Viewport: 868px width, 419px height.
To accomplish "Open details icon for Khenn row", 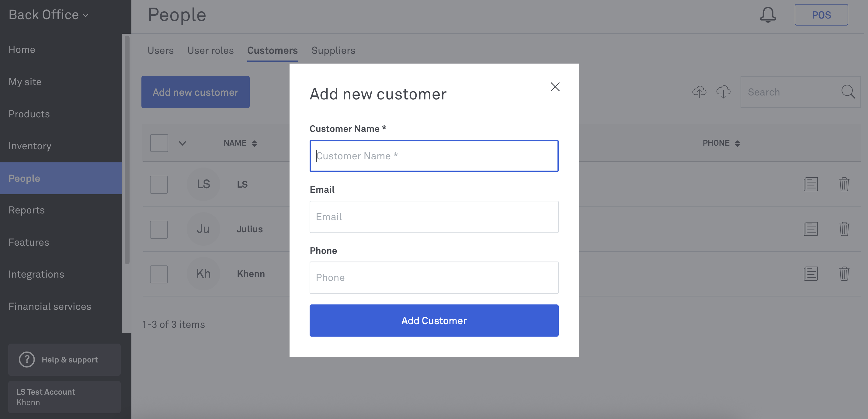I will point(811,273).
